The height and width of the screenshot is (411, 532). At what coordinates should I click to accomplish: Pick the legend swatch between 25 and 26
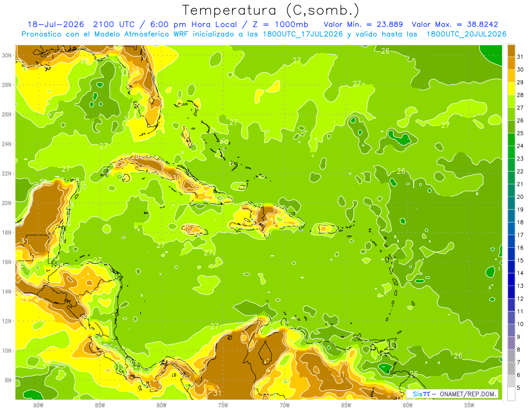pyautogui.click(x=511, y=127)
